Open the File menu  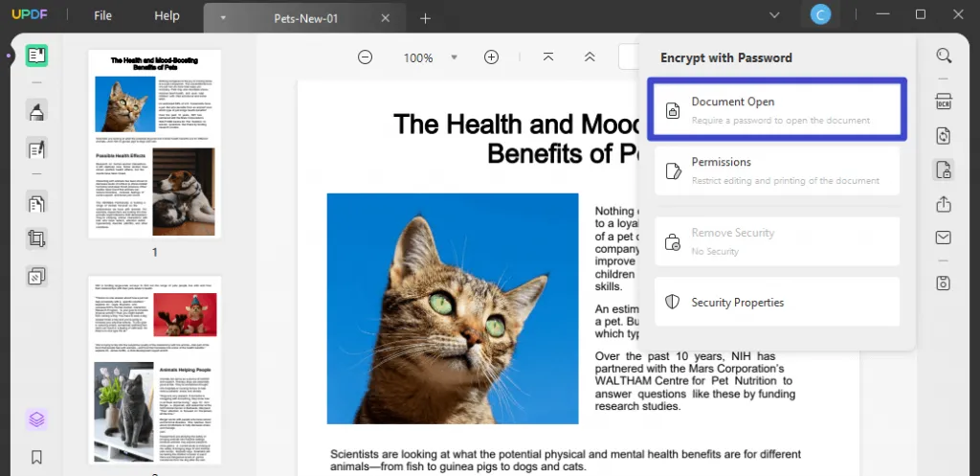[102, 15]
